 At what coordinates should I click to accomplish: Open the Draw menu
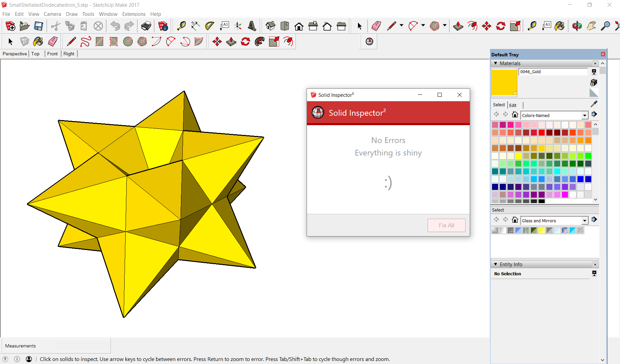coord(72,14)
